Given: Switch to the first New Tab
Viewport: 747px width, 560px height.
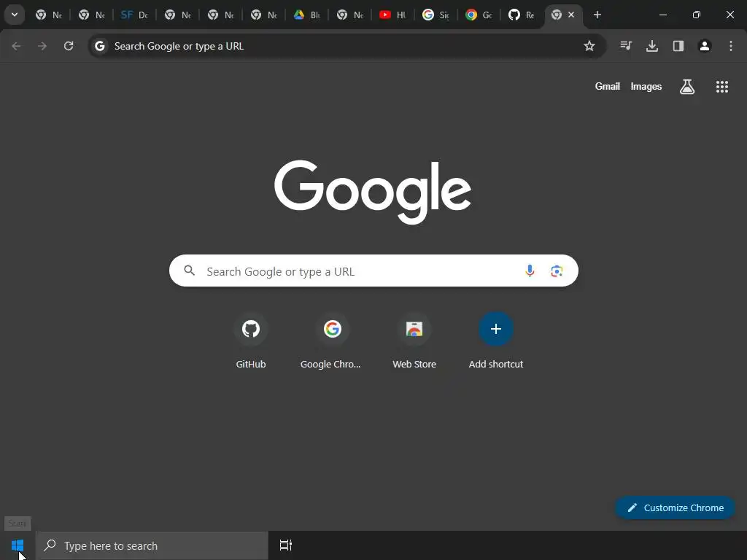Looking at the screenshot, I should coord(49,15).
